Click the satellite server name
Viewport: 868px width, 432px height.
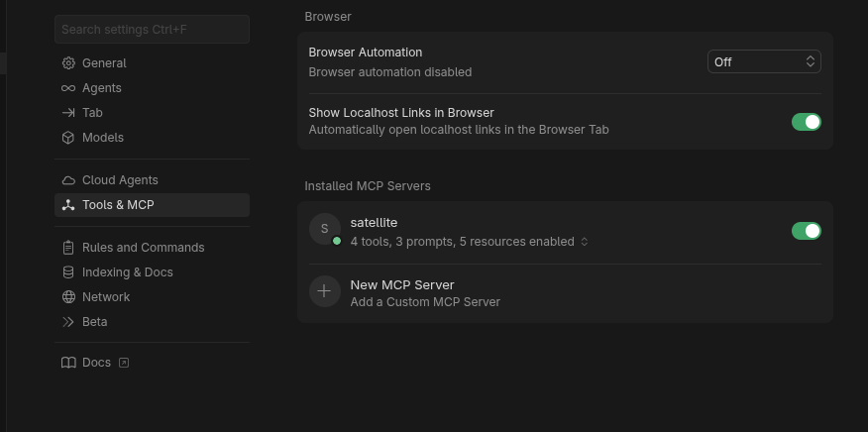374,223
